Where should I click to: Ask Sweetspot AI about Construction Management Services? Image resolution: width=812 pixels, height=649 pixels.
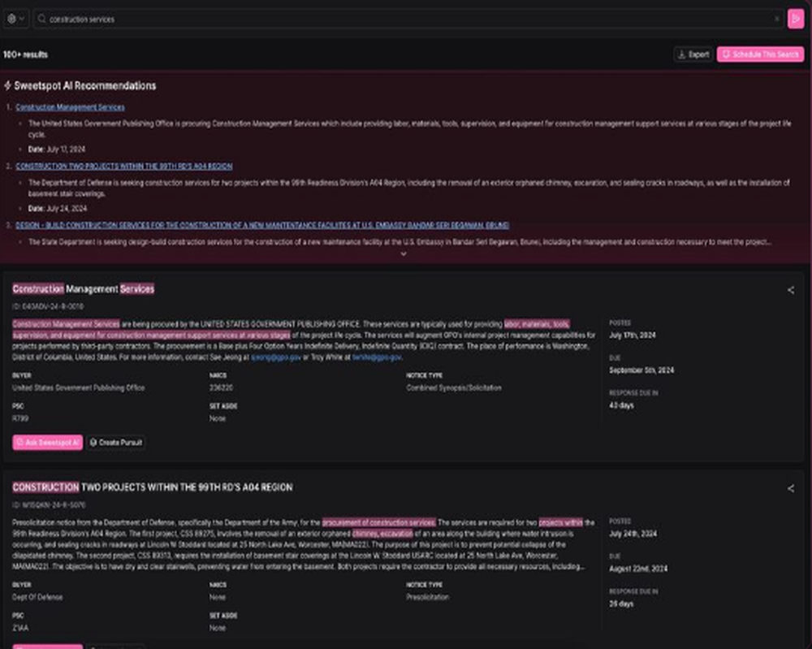[48, 443]
